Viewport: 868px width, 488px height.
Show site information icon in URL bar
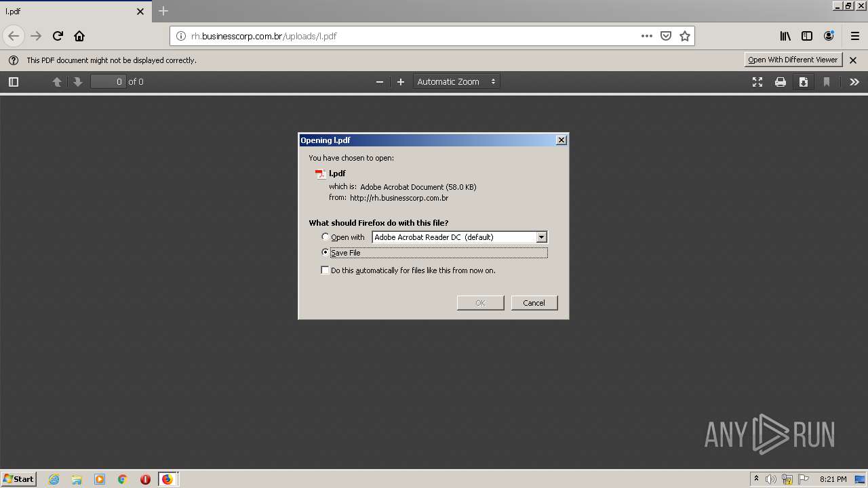pyautogui.click(x=181, y=36)
